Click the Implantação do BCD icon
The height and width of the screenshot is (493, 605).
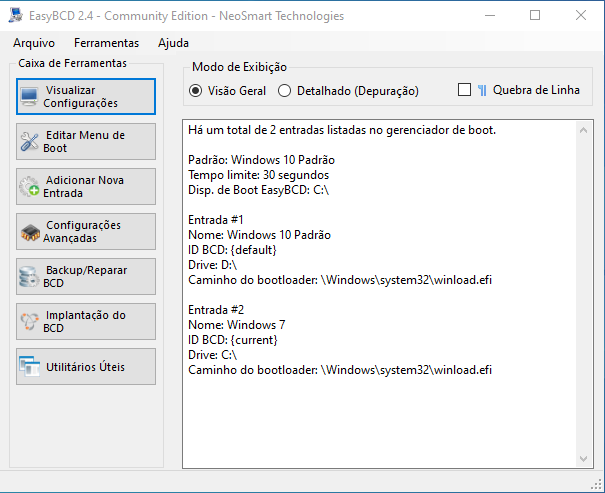(29, 321)
